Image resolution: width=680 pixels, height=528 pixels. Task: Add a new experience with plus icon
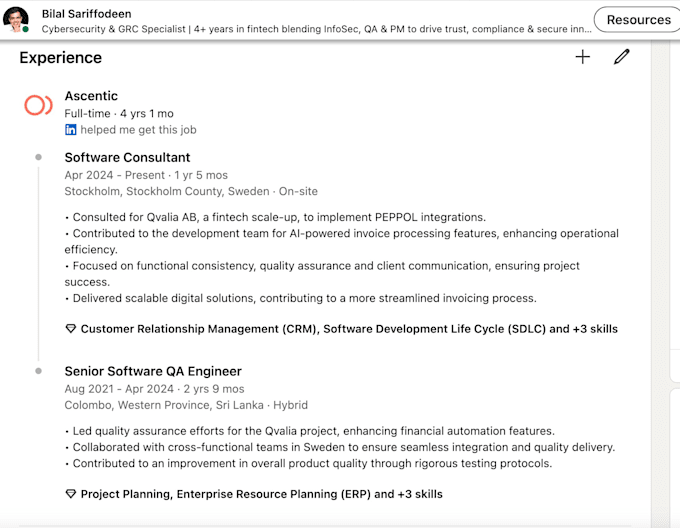(x=582, y=57)
